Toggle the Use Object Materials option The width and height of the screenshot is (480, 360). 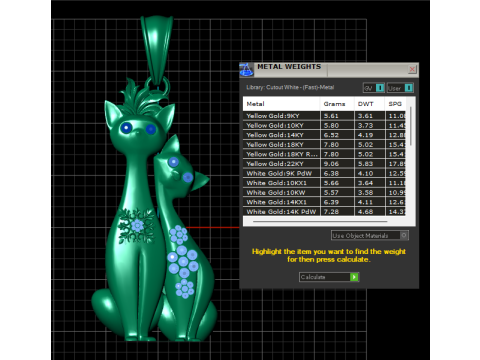pyautogui.click(x=370, y=236)
